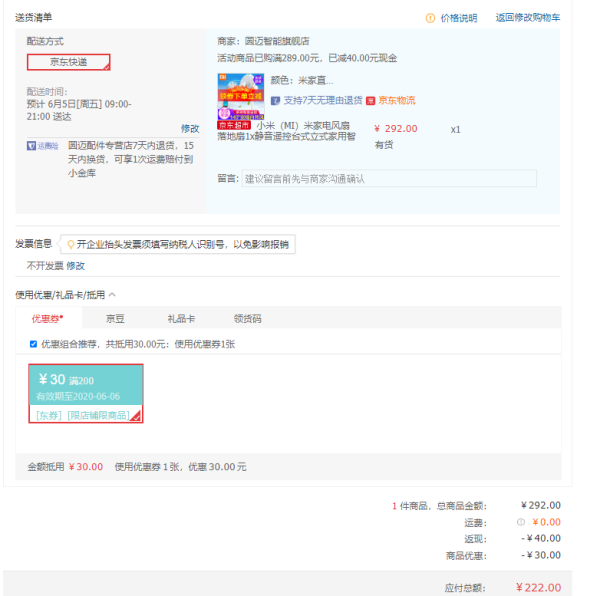Switch to 优惠券 tab

click(47, 318)
